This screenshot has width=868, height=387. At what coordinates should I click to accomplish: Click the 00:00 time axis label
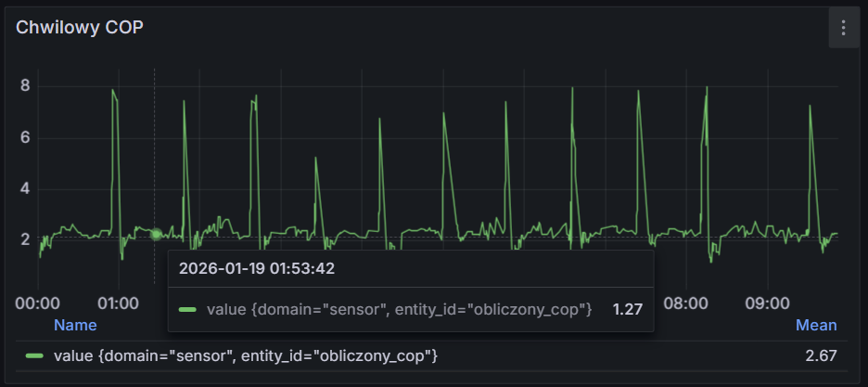click(38, 303)
